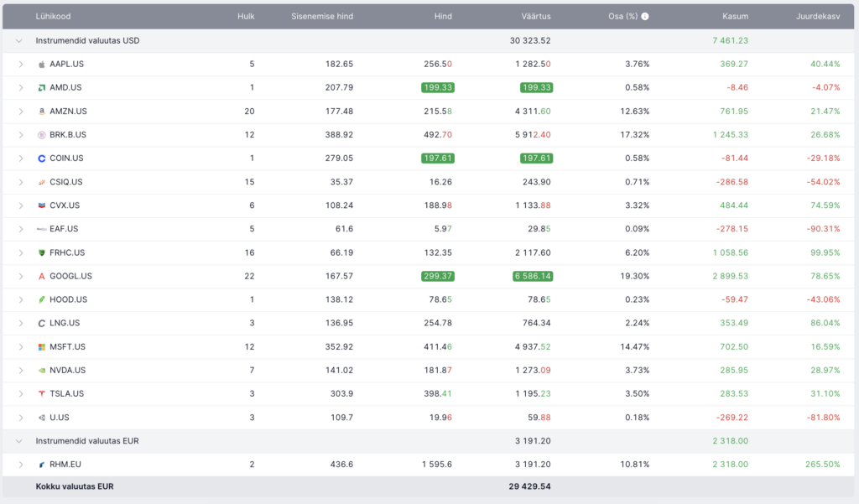
Task: Open the HOOD.US ticker link
Action: pyautogui.click(x=68, y=299)
